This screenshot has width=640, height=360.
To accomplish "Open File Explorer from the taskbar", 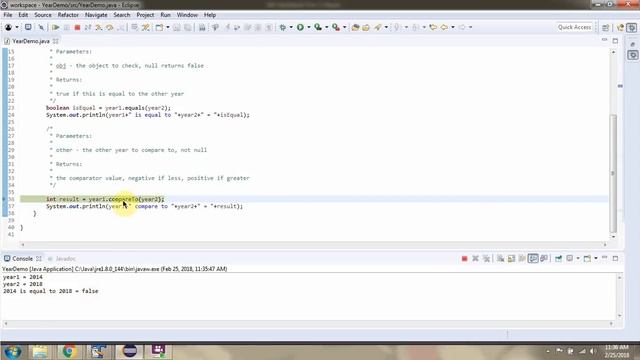I will [x=40, y=351].
